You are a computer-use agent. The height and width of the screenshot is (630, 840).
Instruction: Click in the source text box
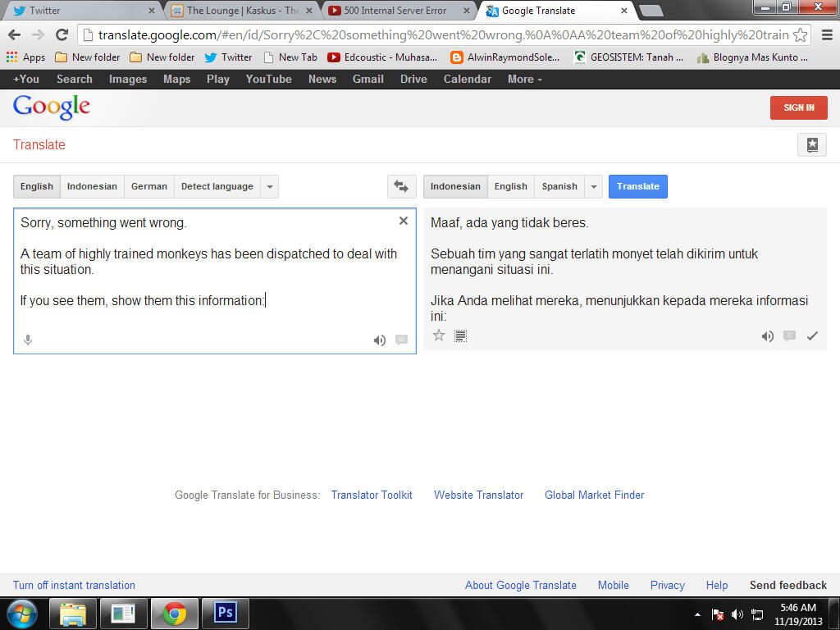[x=214, y=281]
